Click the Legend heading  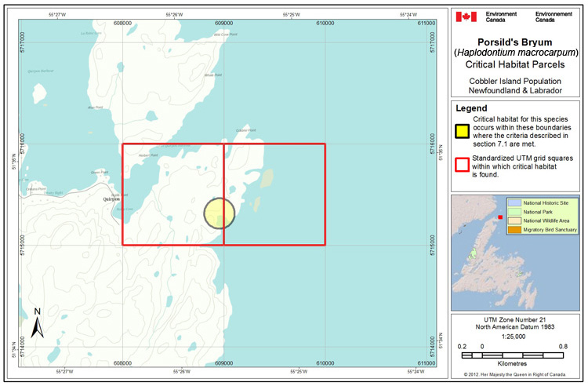click(x=471, y=108)
